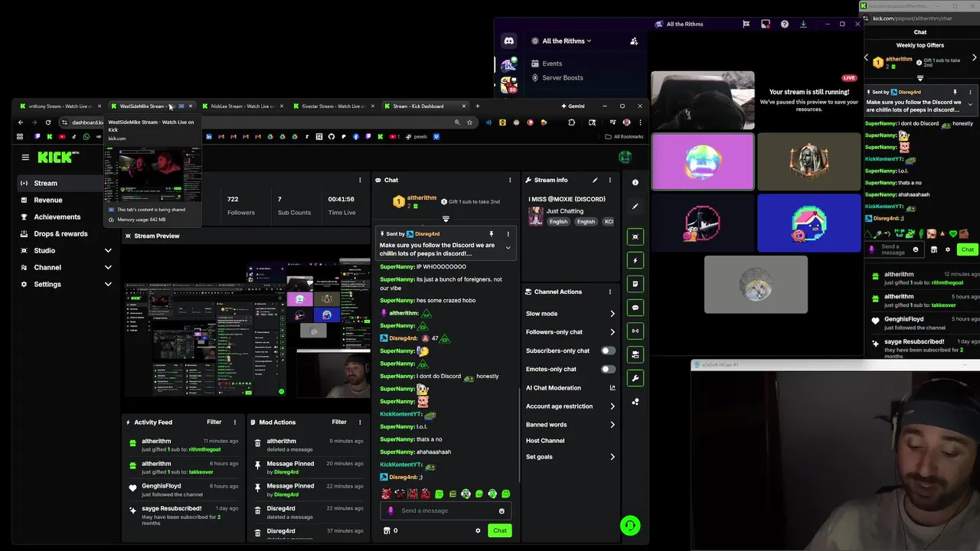Toggle the note widget icon in rail
980x551 pixels.
click(635, 284)
